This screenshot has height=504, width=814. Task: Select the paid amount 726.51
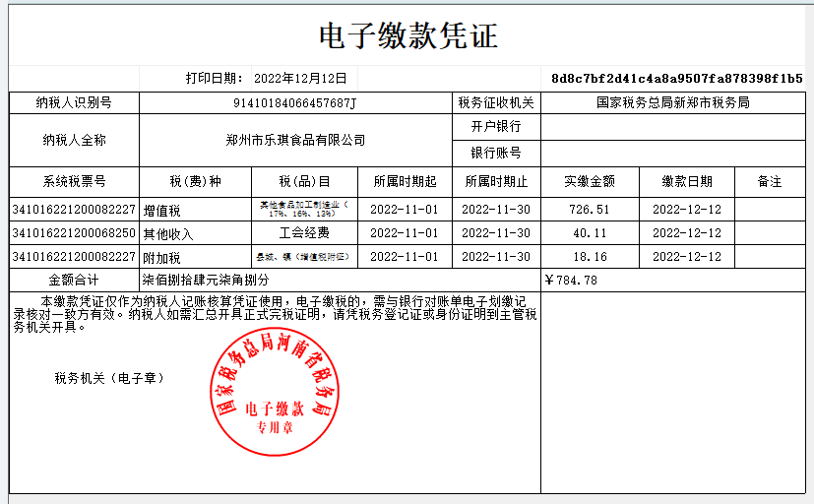pos(589,210)
